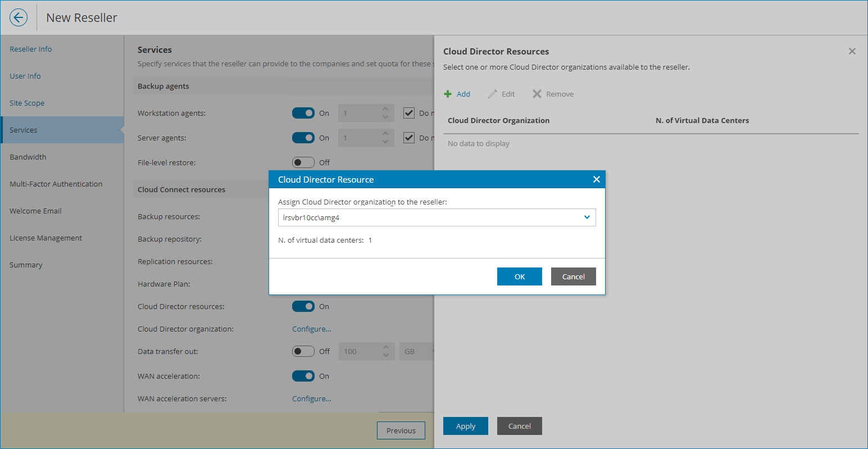Click the Workstation agents quota input field
Viewport: 868px width, 449px height.
360,113
